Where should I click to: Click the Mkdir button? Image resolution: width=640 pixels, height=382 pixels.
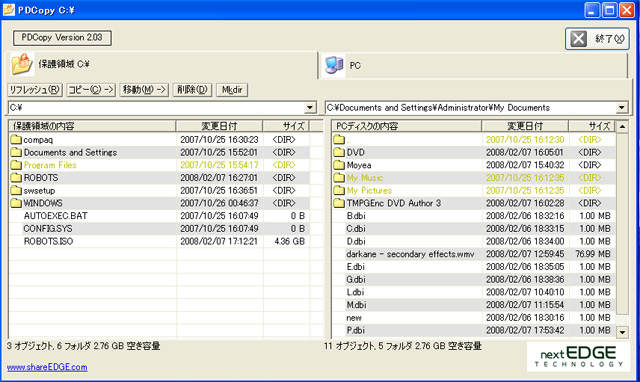pos(232,90)
